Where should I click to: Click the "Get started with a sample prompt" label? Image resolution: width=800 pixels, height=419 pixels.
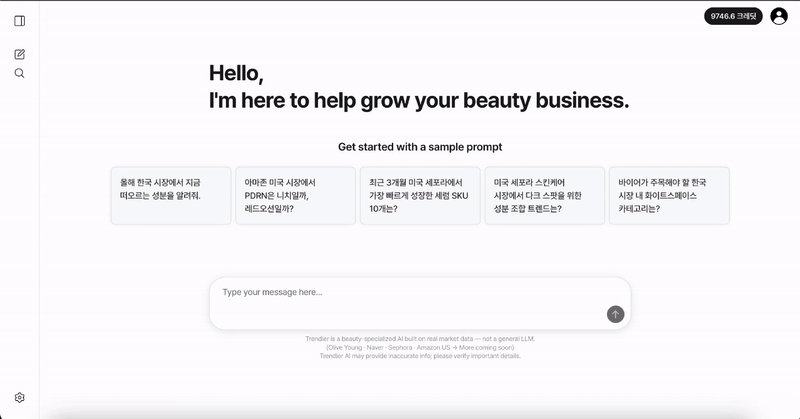coord(420,147)
